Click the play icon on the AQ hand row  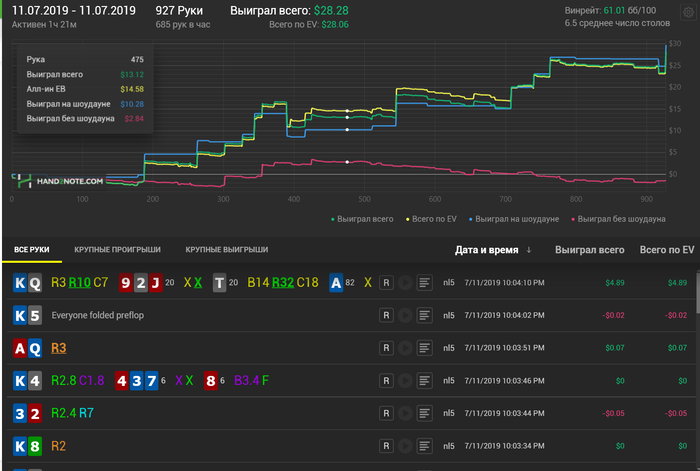click(405, 348)
